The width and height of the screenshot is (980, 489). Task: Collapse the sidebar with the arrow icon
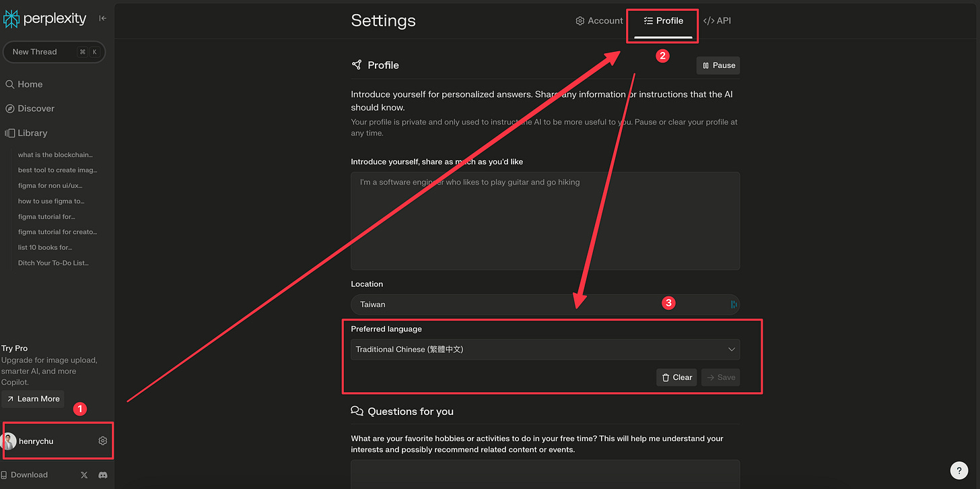[103, 18]
